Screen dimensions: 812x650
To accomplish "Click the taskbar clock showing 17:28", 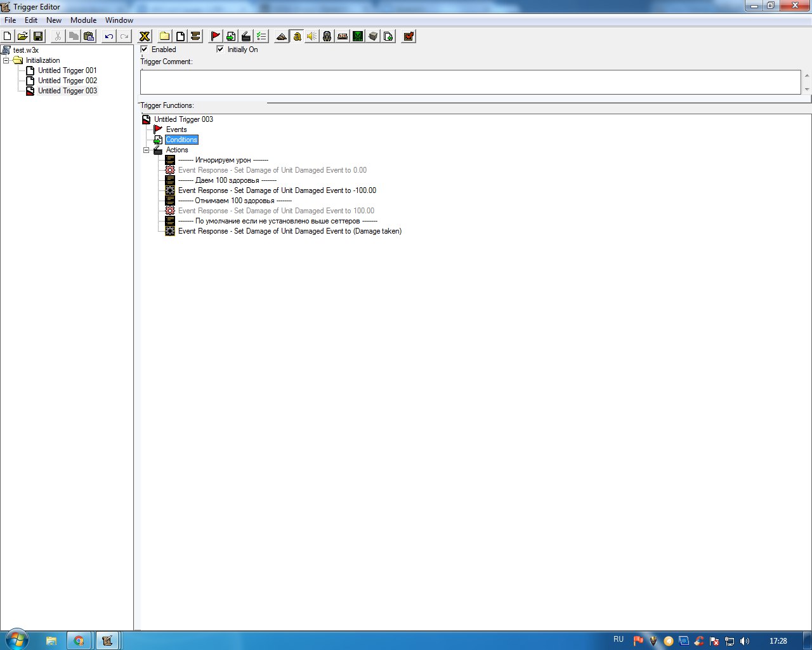I will pyautogui.click(x=778, y=641).
